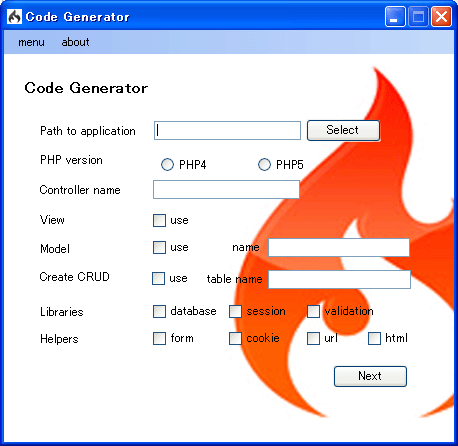Close the Code Generator window
The width and height of the screenshot is (458, 446).
441,16
